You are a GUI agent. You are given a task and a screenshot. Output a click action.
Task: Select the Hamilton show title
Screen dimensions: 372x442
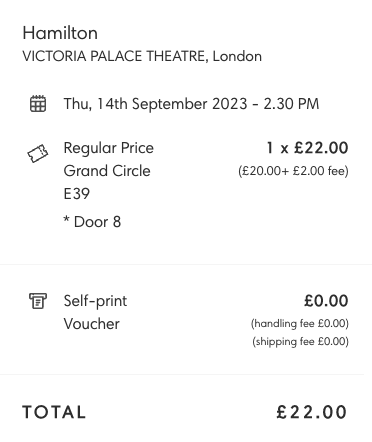[x=60, y=33]
